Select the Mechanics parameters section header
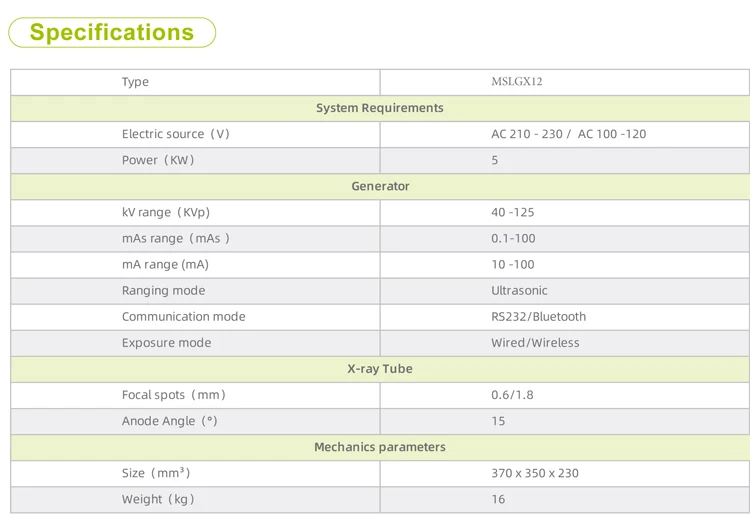Image resolution: width=750 pixels, height=528 pixels. (380, 447)
